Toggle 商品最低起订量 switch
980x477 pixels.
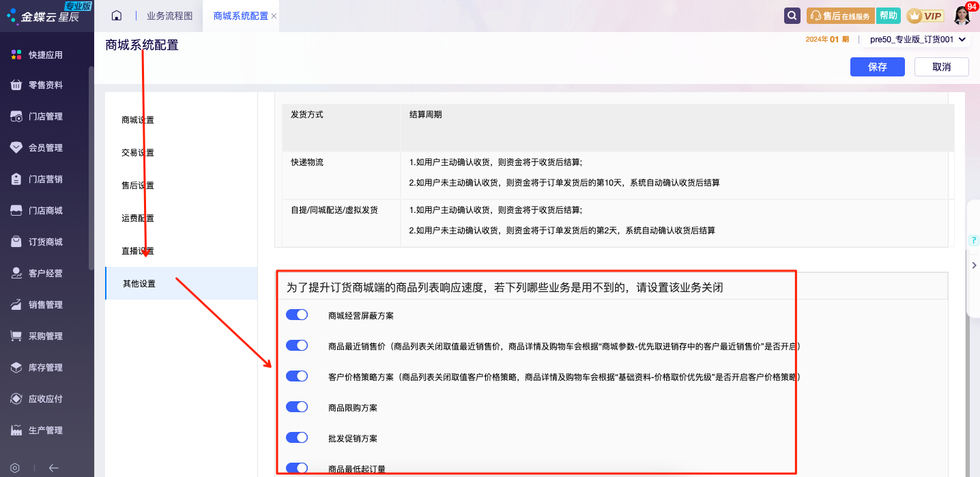click(297, 468)
